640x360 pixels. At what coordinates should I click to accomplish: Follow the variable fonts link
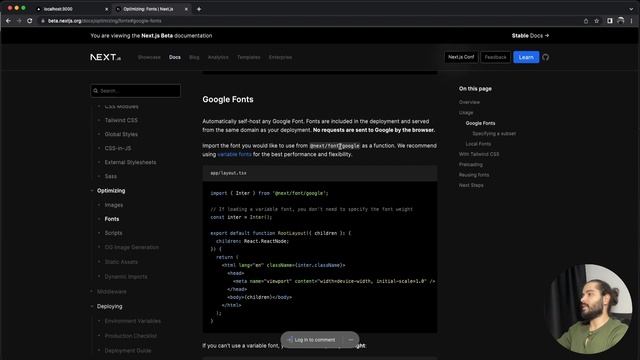(234, 154)
